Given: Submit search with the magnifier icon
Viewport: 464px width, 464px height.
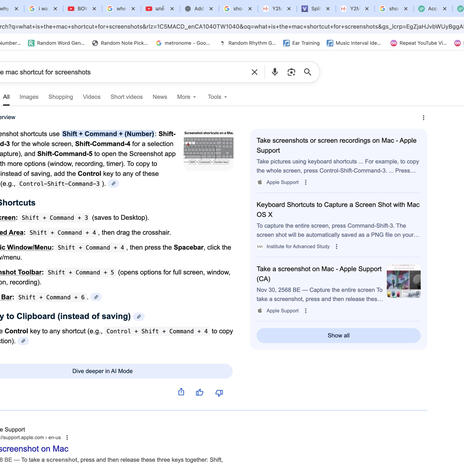Looking at the screenshot, I should coord(307,72).
